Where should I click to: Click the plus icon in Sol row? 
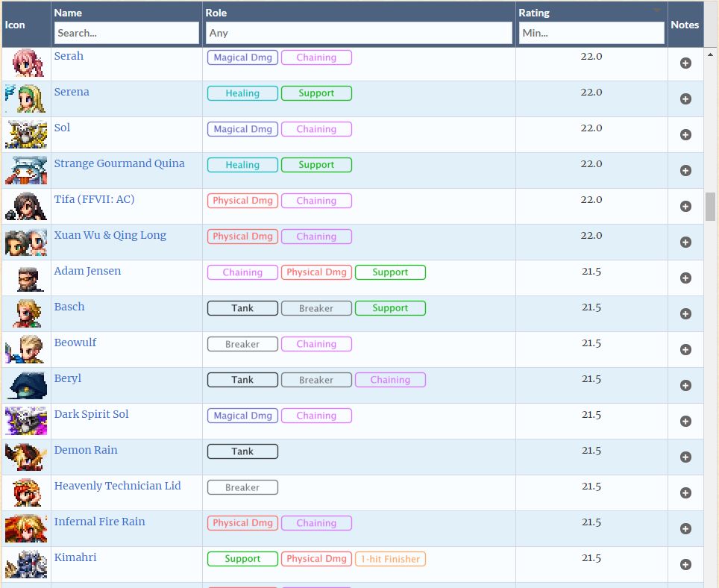point(685,135)
